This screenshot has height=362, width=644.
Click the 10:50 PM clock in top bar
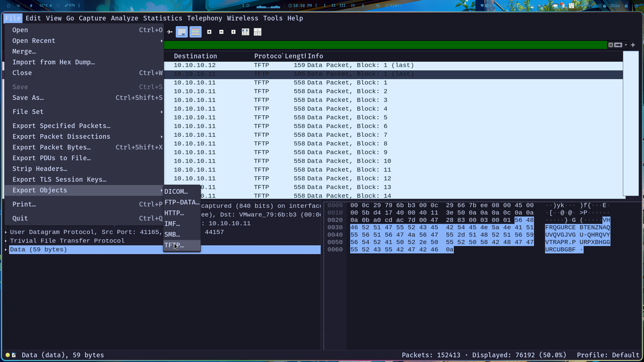tap(300, 5)
